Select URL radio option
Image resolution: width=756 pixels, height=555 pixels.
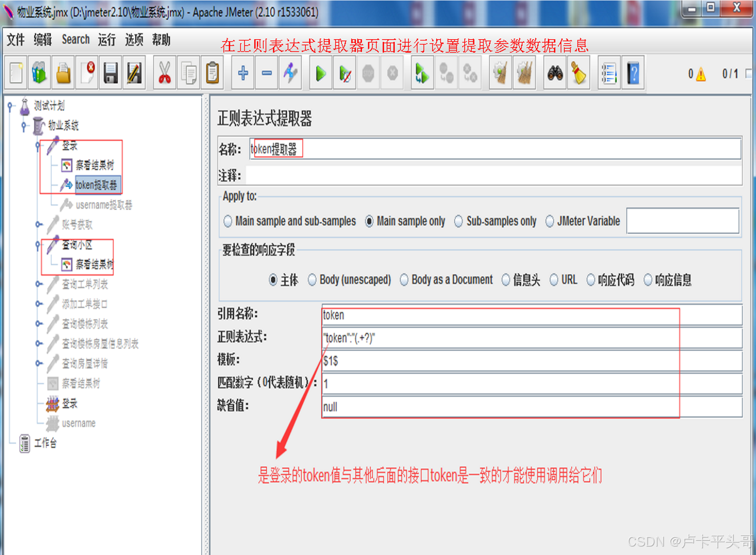(554, 280)
